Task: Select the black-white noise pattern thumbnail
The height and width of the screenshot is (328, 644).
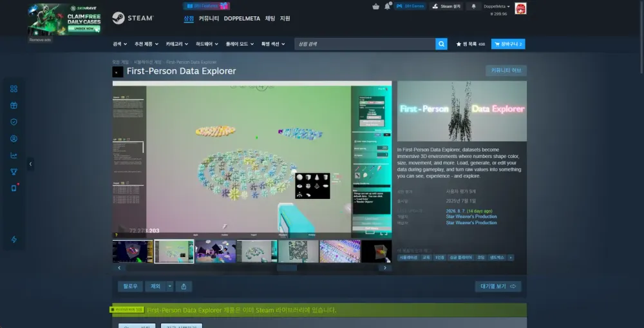Action: pos(298,251)
